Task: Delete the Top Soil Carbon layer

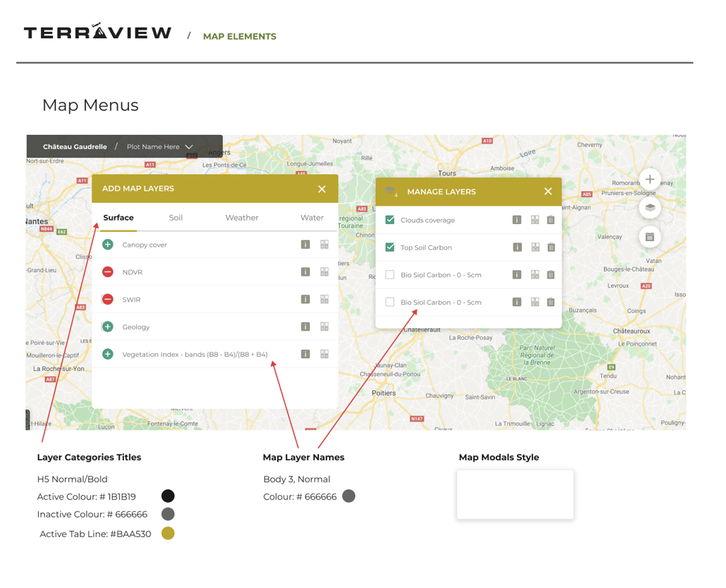Action: (x=551, y=247)
